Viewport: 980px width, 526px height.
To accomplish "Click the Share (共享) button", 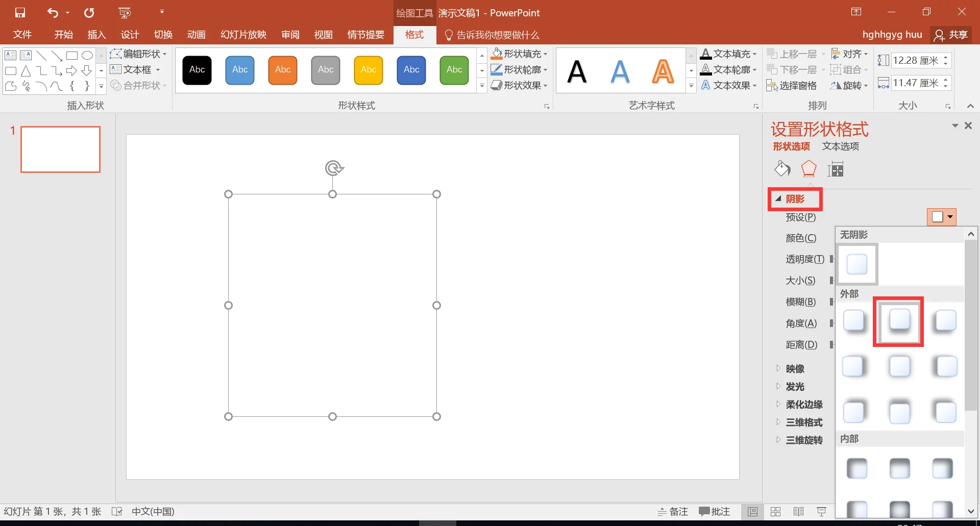I will click(950, 35).
